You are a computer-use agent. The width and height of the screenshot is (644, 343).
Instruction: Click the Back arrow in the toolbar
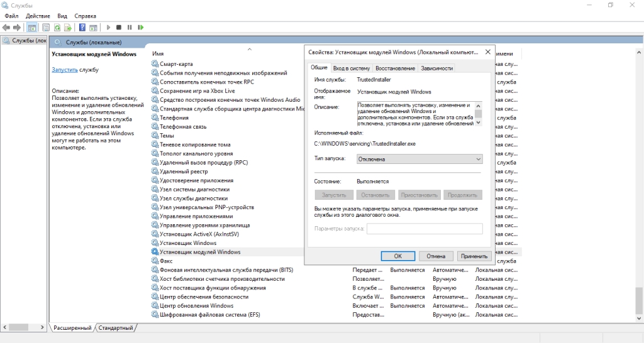tap(6, 28)
